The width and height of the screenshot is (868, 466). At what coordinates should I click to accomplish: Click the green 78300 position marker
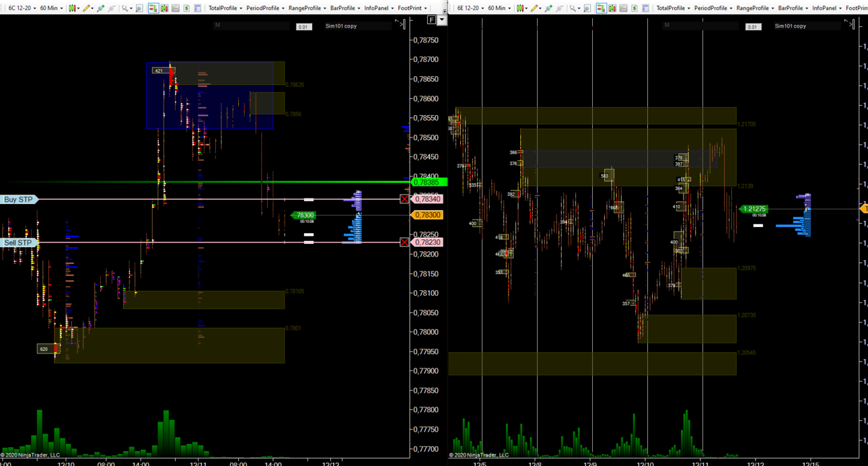pos(303,215)
